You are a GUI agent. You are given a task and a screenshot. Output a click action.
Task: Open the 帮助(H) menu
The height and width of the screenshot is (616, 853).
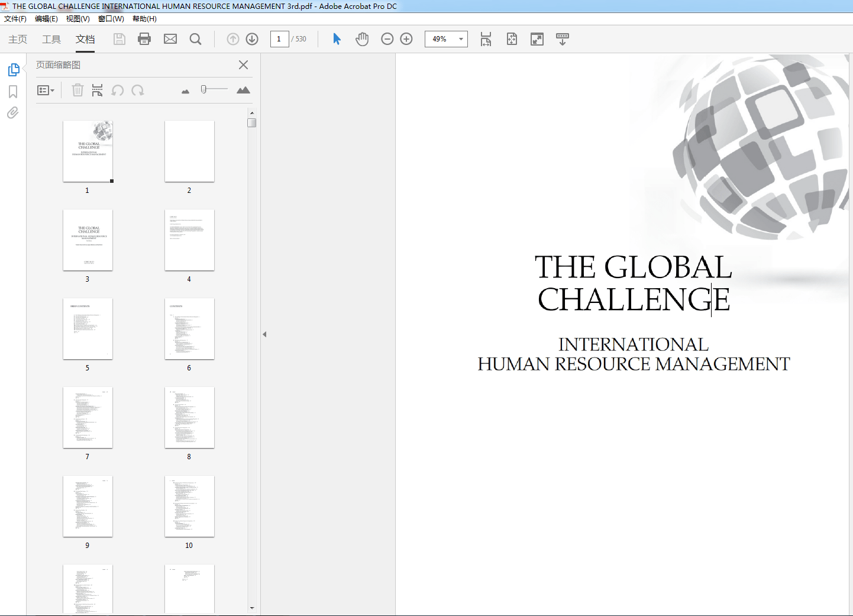tap(144, 19)
